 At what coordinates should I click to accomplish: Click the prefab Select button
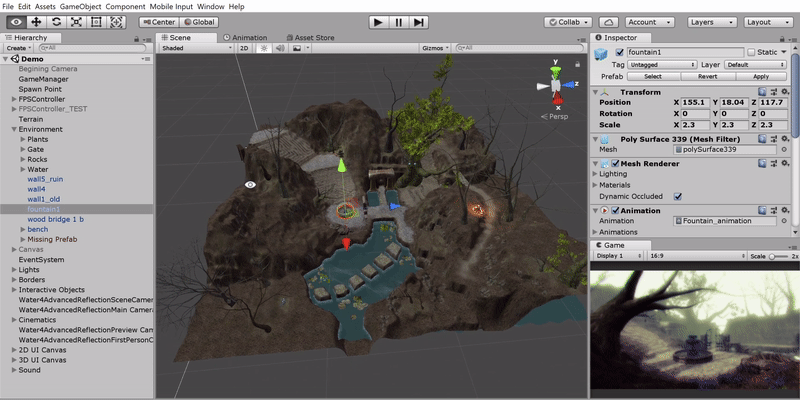[x=653, y=77]
